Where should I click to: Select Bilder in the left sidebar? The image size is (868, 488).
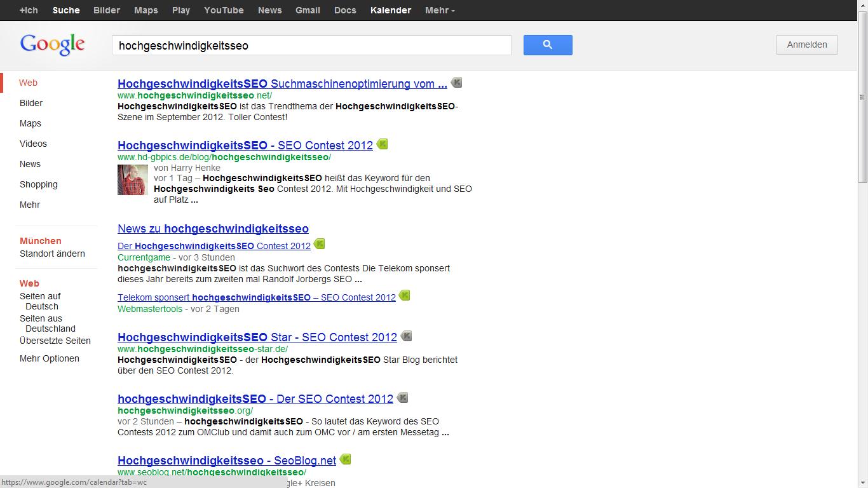31,103
